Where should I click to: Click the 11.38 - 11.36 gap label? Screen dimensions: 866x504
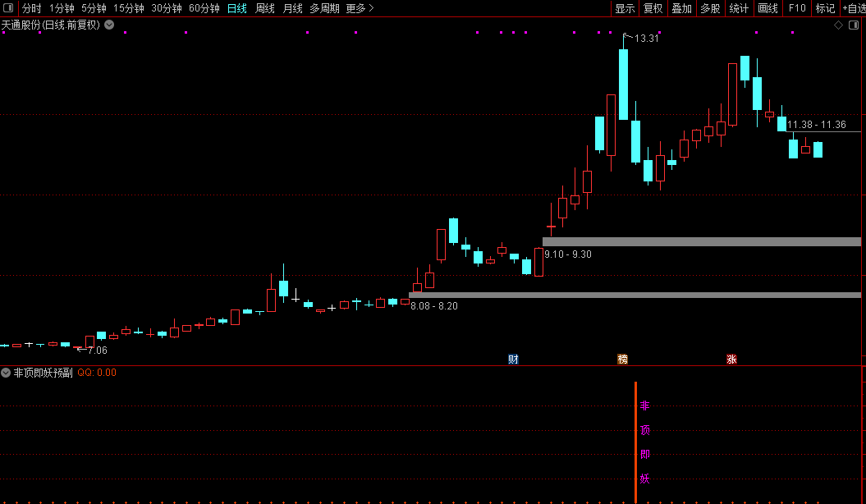816,125
